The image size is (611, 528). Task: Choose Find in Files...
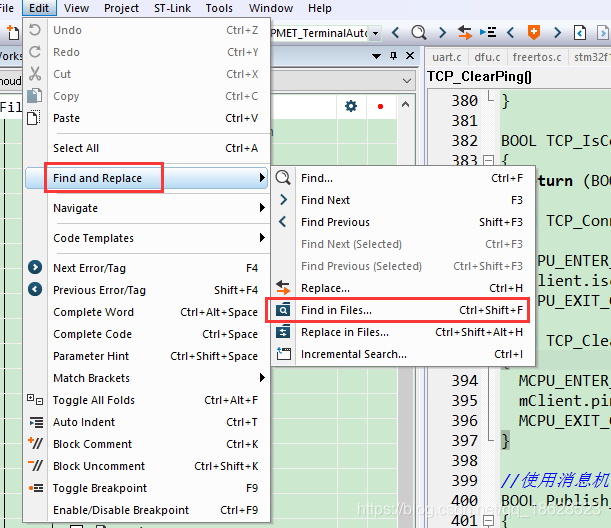pyautogui.click(x=403, y=310)
